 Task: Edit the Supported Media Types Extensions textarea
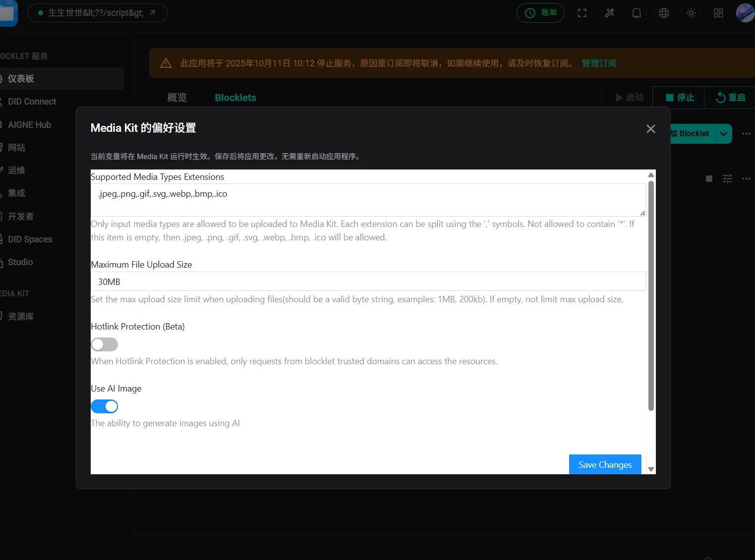368,200
